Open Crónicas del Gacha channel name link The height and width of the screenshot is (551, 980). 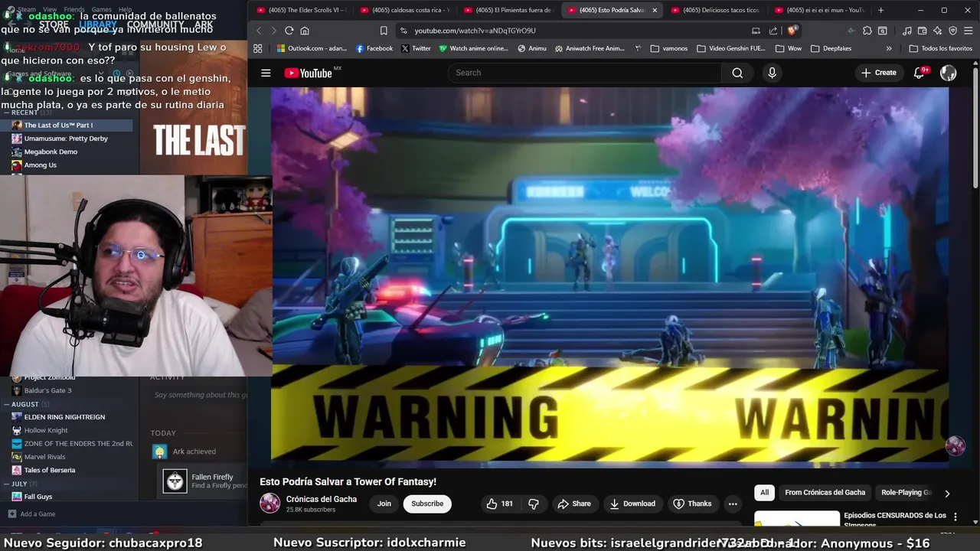(322, 499)
